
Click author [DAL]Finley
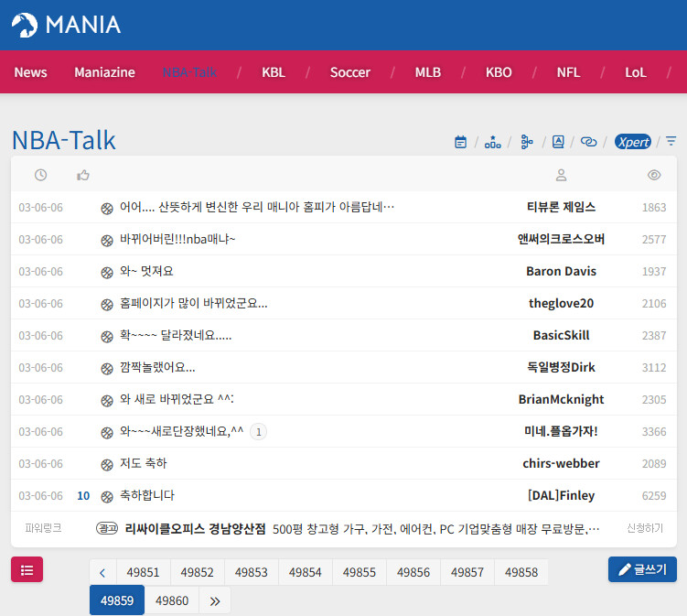(562, 495)
